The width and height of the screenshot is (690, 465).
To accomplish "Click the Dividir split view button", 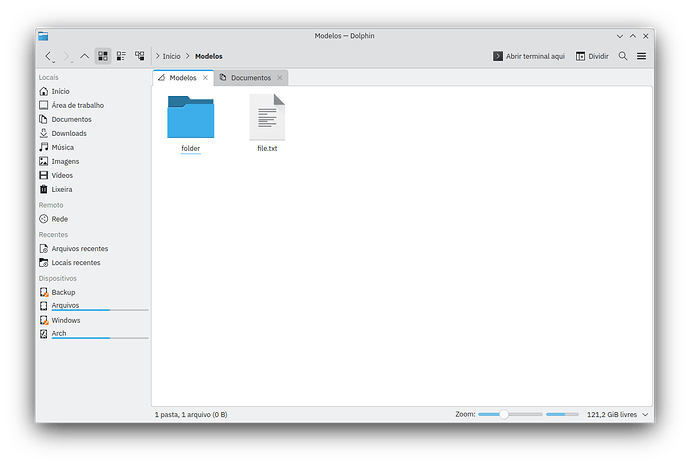I will [592, 56].
